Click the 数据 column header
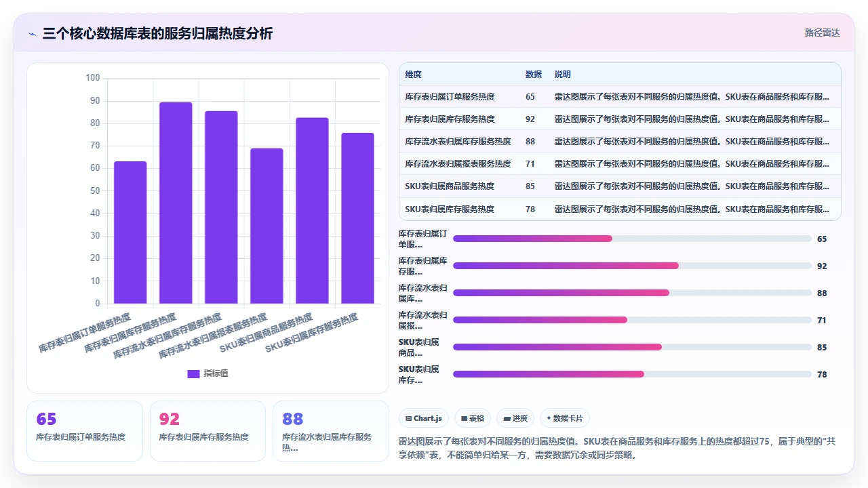This screenshot has height=488, width=868. pyautogui.click(x=534, y=75)
